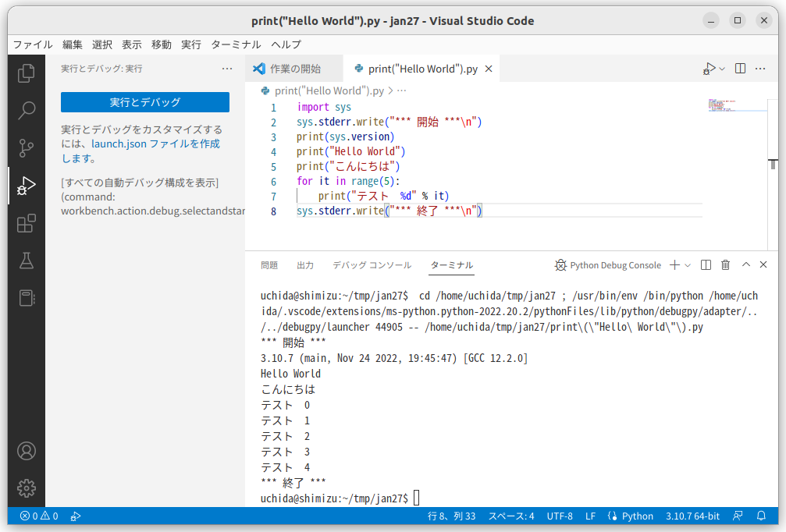Screen dimensions: 786x532
Task: Click the Python Debug Console terminal label
Action: (607, 265)
